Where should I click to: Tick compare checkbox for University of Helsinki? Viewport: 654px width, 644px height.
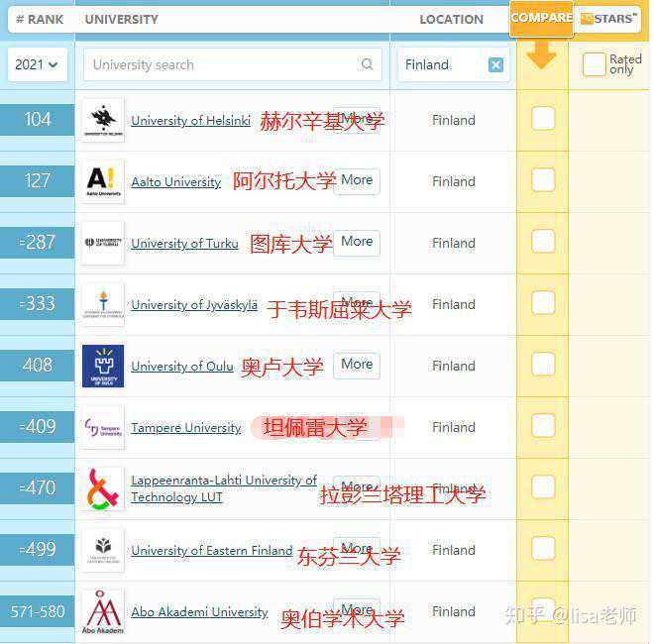(543, 119)
